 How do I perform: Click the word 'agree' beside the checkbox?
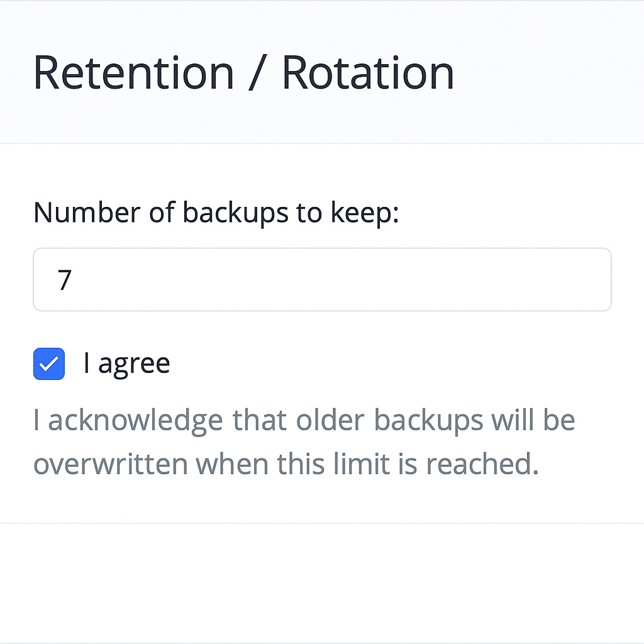pyautogui.click(x=134, y=364)
